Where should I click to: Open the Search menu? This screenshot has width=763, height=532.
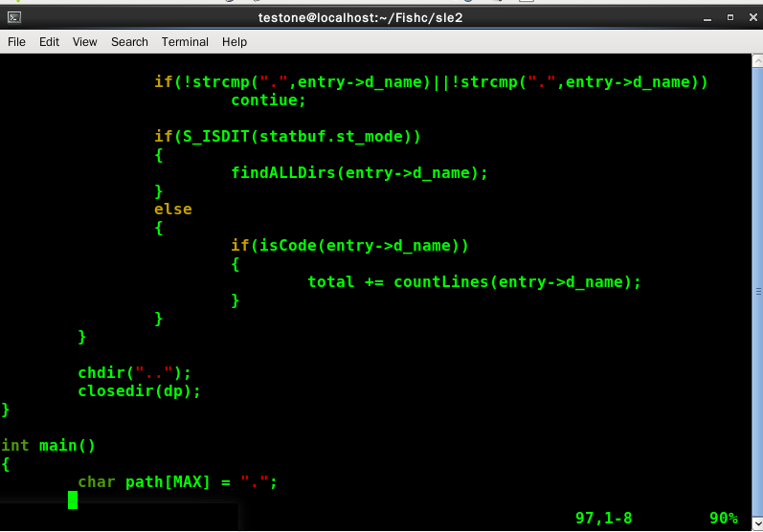pos(129,42)
